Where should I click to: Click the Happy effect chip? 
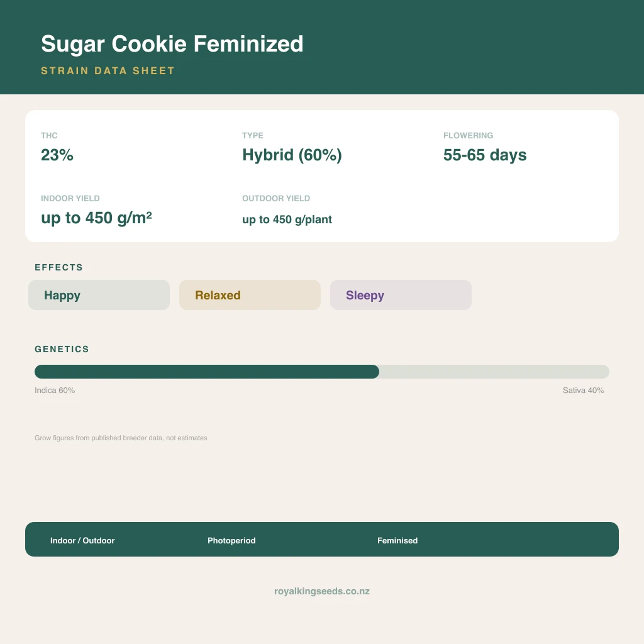point(99,295)
